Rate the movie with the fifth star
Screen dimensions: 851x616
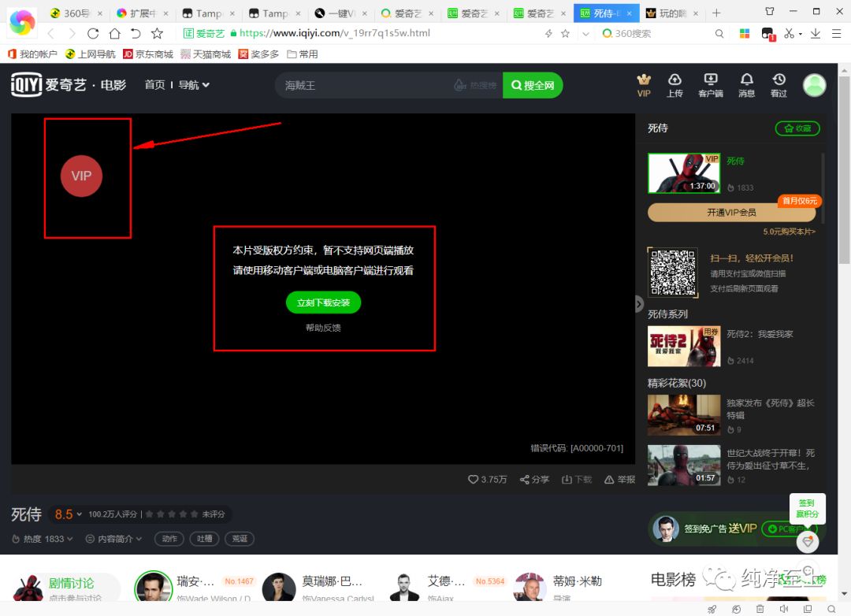(195, 514)
